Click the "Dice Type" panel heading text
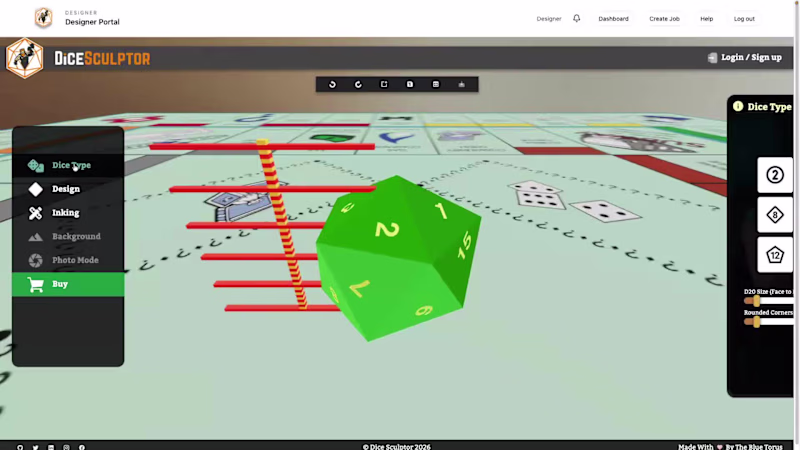Image resolution: width=800 pixels, height=450 pixels. coord(769,107)
